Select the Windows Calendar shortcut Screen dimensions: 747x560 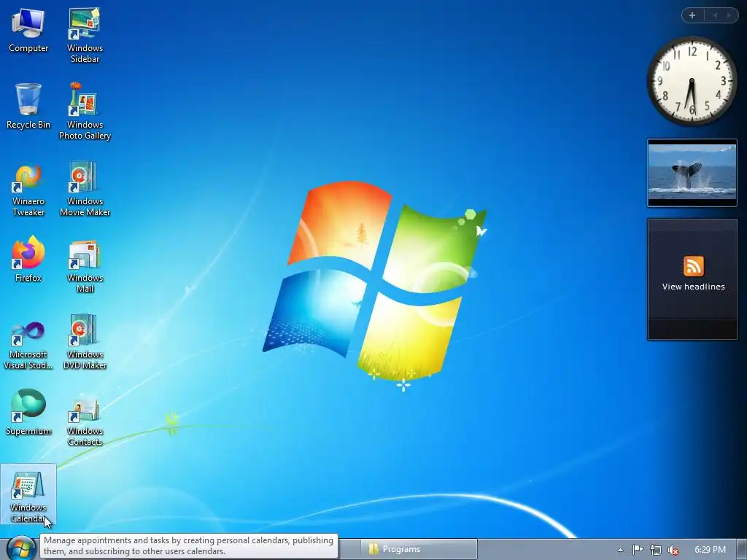pyautogui.click(x=28, y=495)
